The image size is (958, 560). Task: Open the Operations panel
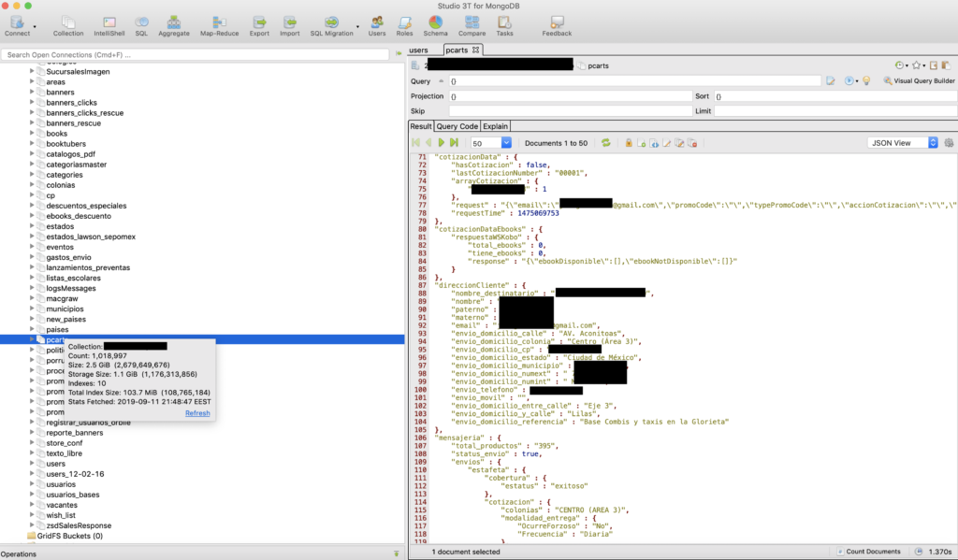[19, 553]
